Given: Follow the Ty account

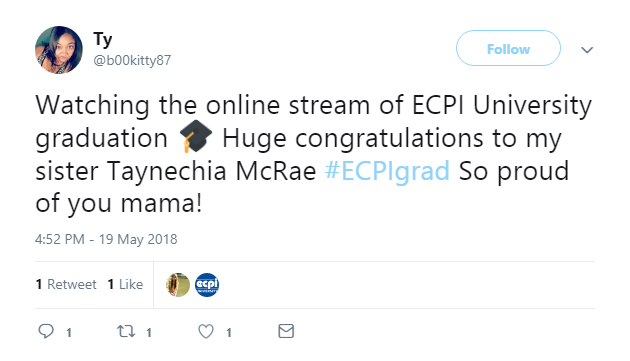Looking at the screenshot, I should 508,48.
